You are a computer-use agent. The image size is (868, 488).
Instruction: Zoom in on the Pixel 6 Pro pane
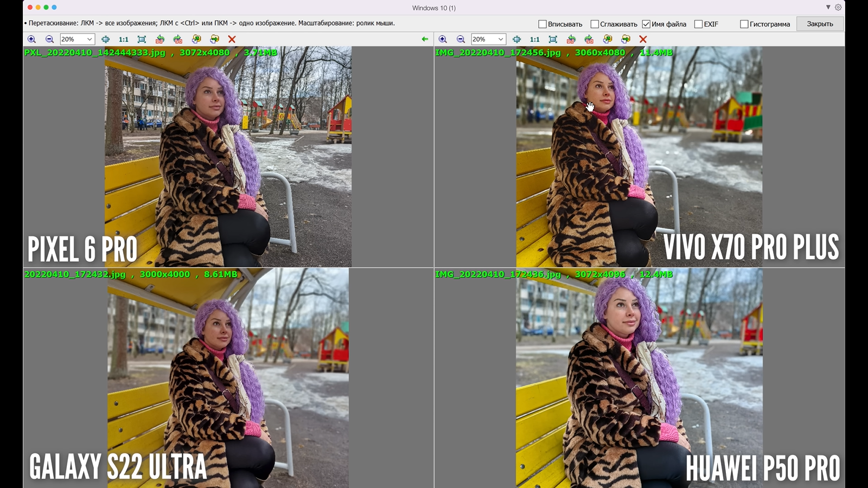coord(31,39)
